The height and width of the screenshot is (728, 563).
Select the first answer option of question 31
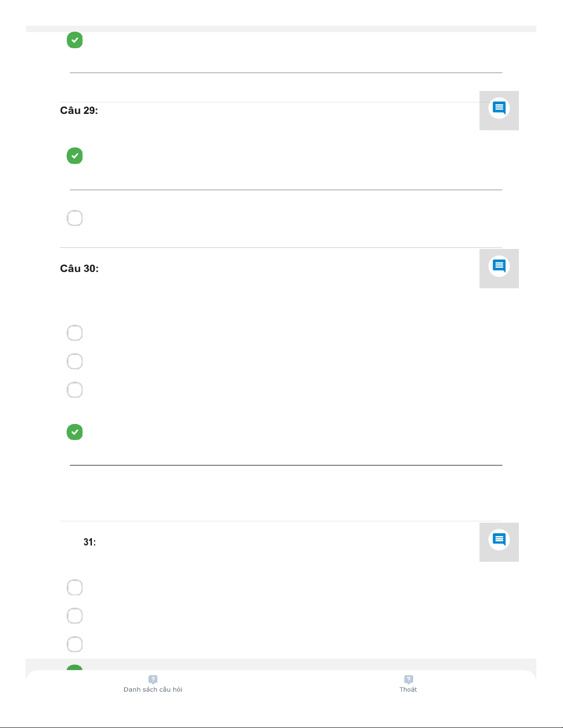tap(74, 587)
